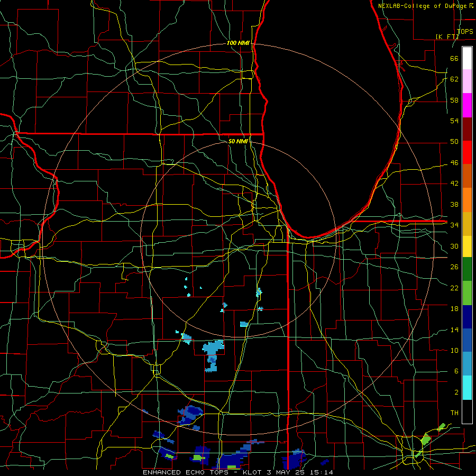
Task: Click the legend label 10 beside the blue swatches
Action: tap(454, 351)
